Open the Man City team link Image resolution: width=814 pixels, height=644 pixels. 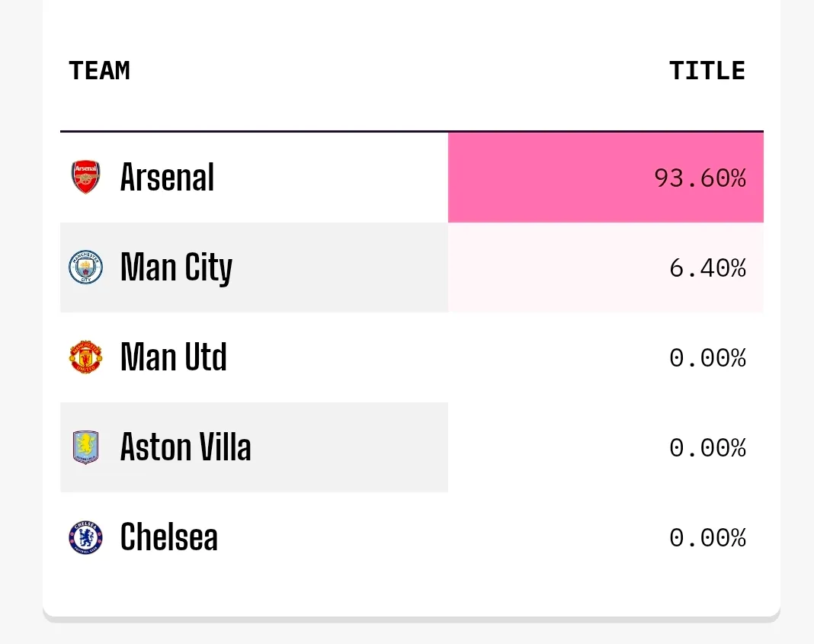pos(176,268)
